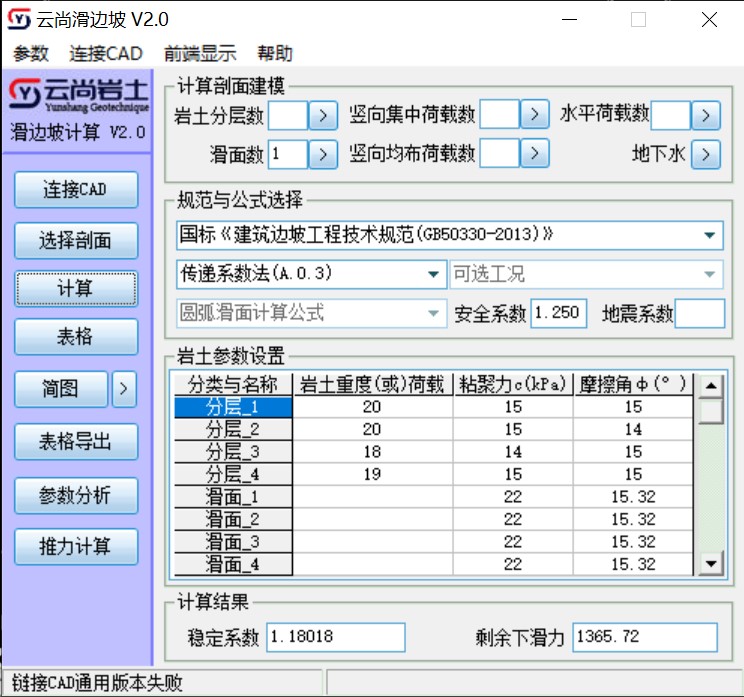744x697 pixels.
Task: Click 滑面_1 cohesion cell 22
Action: click(513, 497)
